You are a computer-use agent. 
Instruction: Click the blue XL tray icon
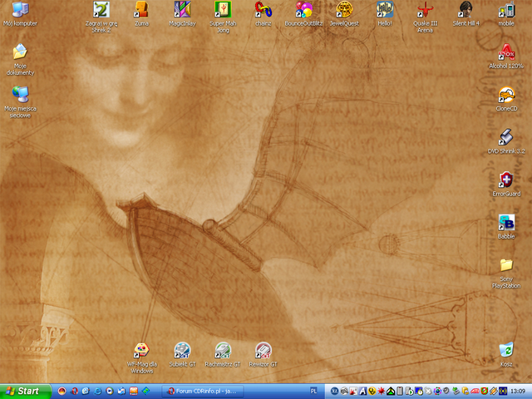(x=334, y=392)
